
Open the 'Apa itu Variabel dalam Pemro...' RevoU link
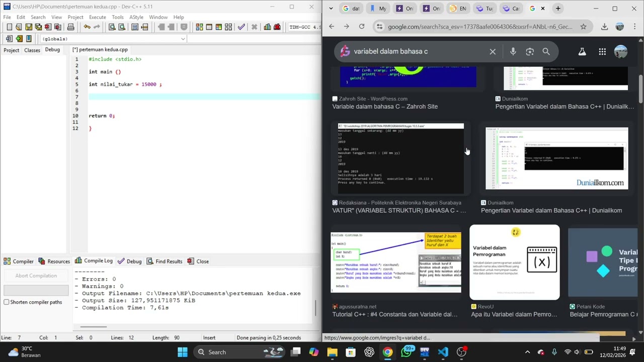[514, 314]
